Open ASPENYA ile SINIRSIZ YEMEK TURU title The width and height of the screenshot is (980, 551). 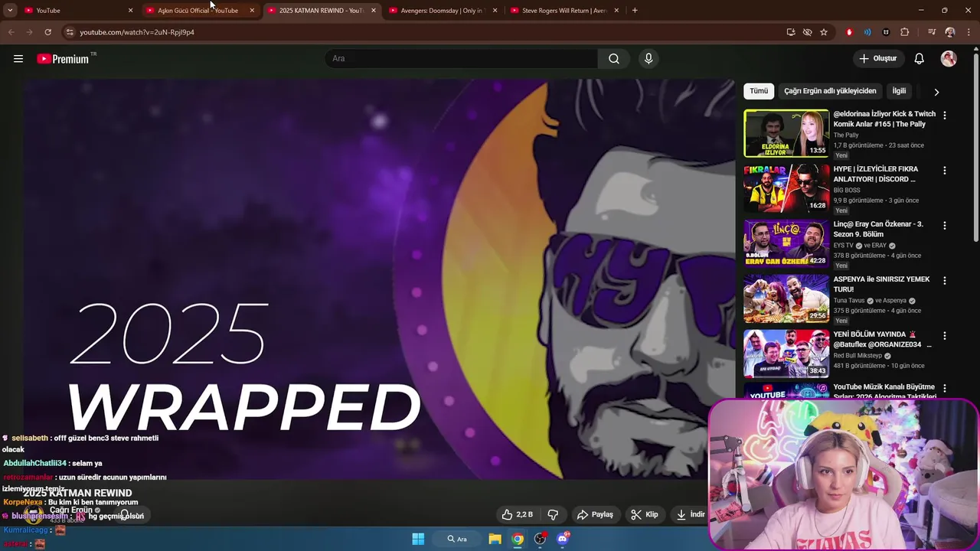[x=881, y=284]
